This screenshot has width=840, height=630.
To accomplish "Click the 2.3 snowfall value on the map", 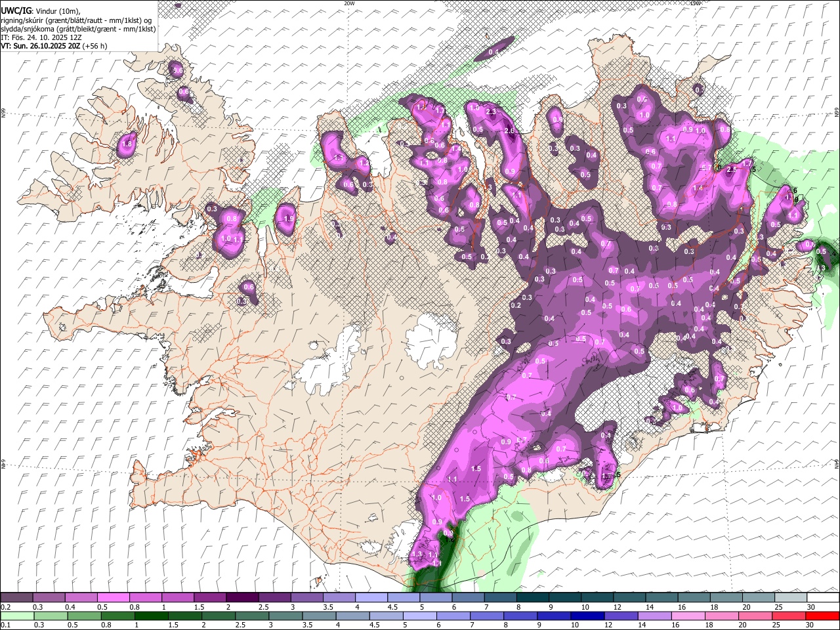I will pos(492,112).
